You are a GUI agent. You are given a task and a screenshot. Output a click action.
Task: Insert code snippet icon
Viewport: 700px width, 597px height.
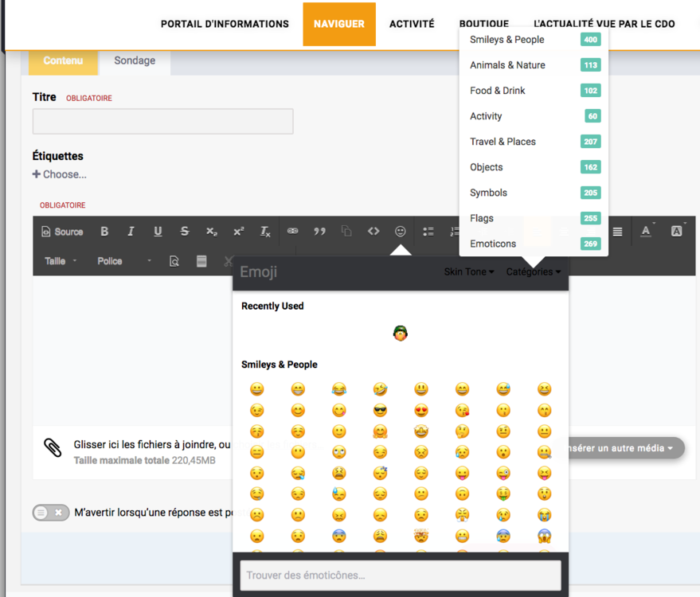click(373, 231)
